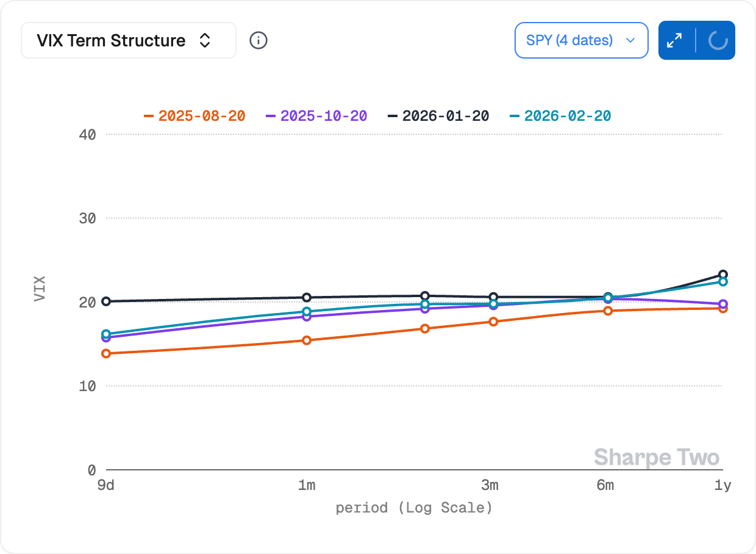Click the chevron arrow in SPY dropdown
Viewport: 756px width, 554px height.
630,41
